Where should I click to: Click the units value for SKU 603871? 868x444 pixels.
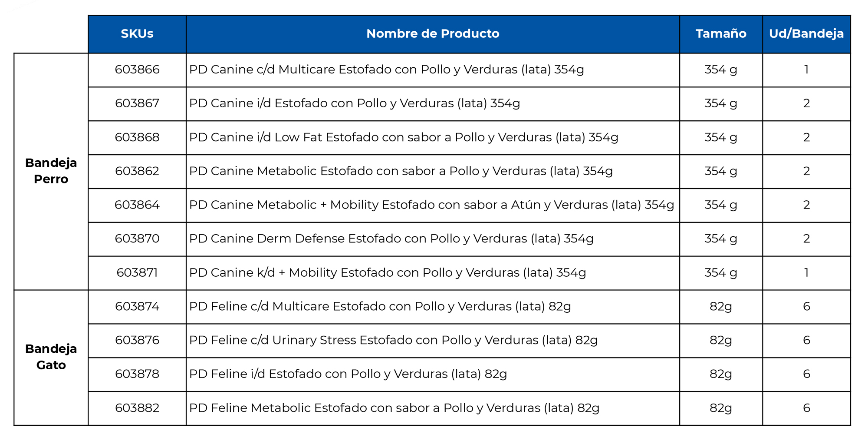click(806, 272)
